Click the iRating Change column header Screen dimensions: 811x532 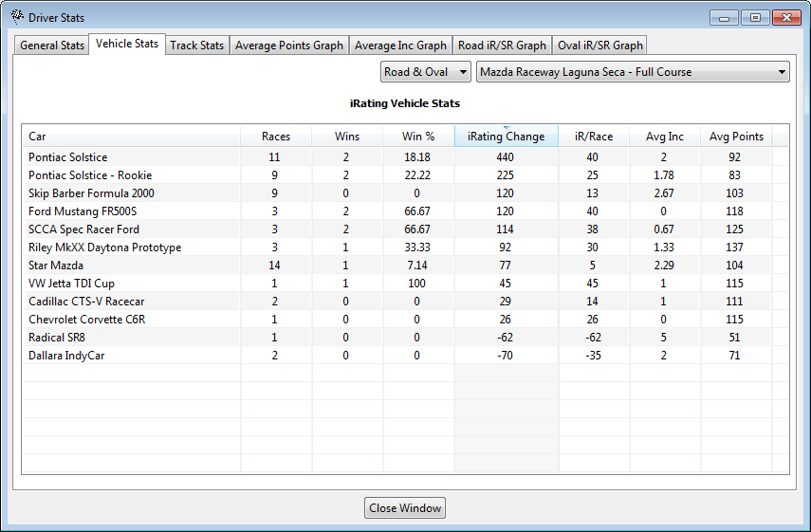[506, 137]
